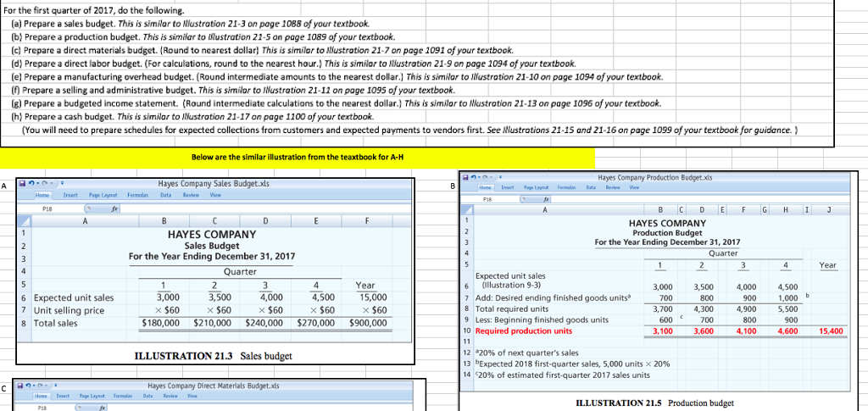Click 'Hayes Company Sales Budget.xls' title
Image resolution: width=868 pixels, height=411 pixels.
pyautogui.click(x=214, y=183)
